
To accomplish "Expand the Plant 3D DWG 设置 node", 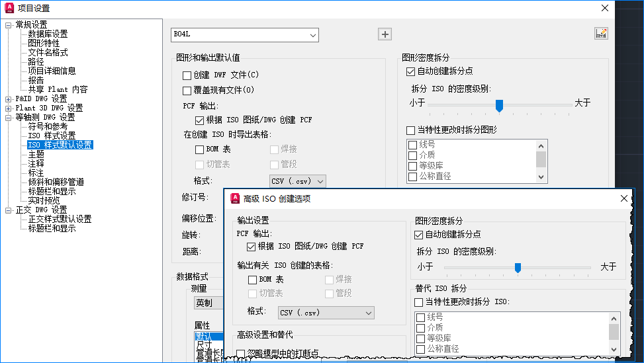I will tap(8, 108).
